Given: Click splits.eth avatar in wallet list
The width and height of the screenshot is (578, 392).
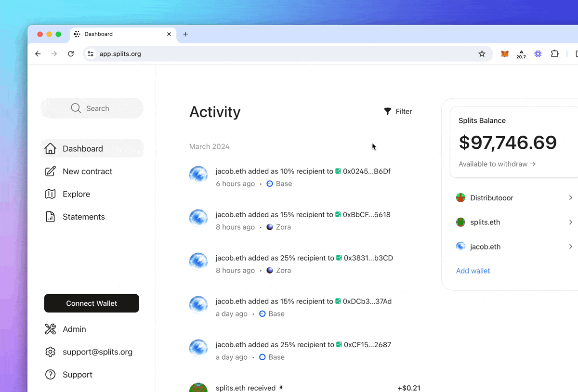Looking at the screenshot, I should pos(460,222).
